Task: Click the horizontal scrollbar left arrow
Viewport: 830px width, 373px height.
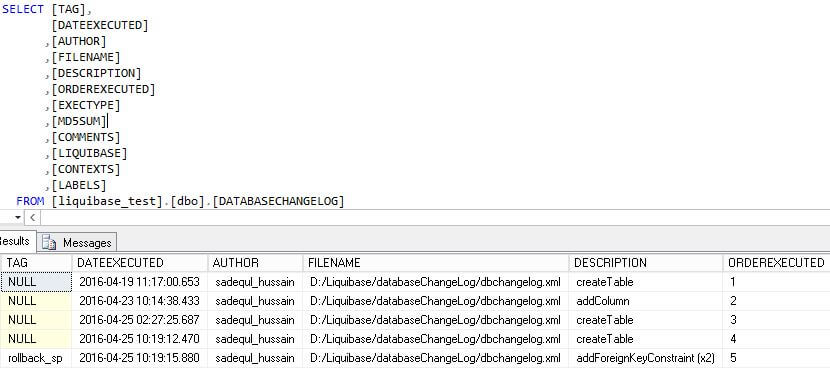Action: pos(32,217)
